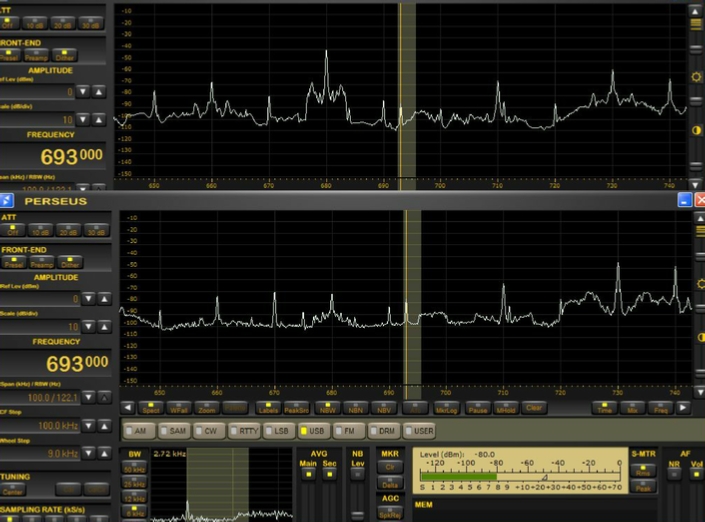Click the Perseus logo icon in title bar

coord(8,201)
